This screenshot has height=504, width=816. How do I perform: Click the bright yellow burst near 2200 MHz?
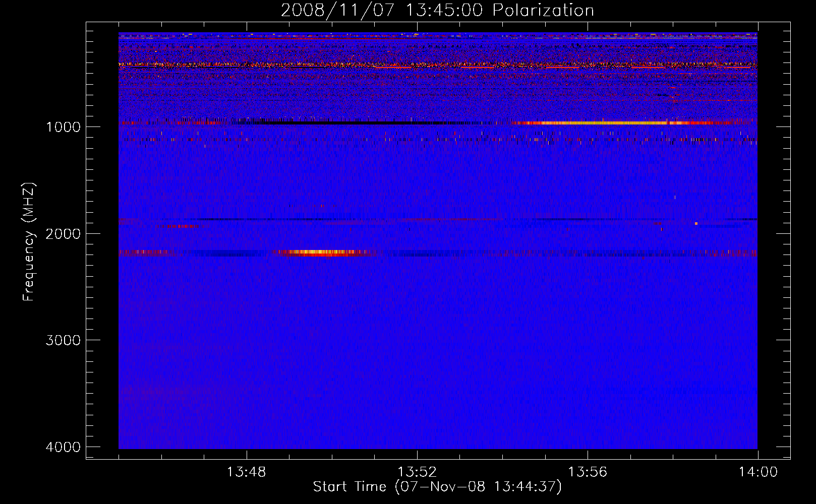pos(323,253)
